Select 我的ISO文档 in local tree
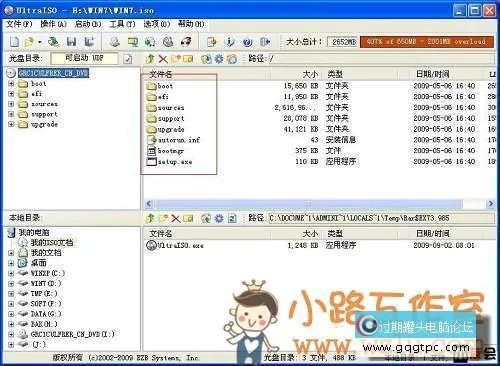 tap(52, 243)
